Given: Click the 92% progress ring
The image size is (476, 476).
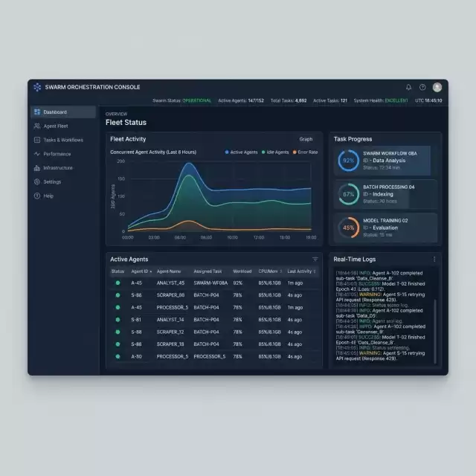Looking at the screenshot, I should tap(349, 161).
